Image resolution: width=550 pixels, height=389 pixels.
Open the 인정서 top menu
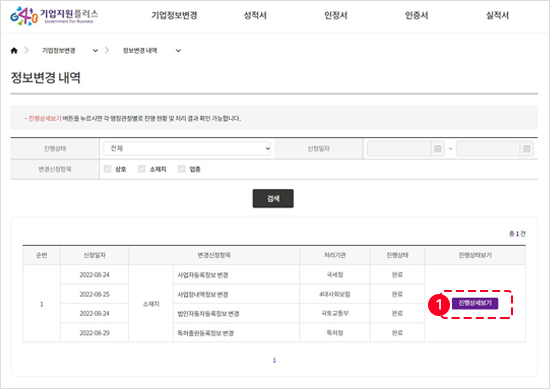[336, 15]
